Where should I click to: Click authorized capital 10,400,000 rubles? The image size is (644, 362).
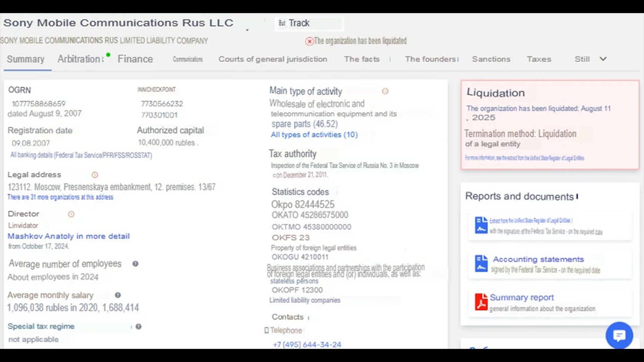[x=168, y=143]
